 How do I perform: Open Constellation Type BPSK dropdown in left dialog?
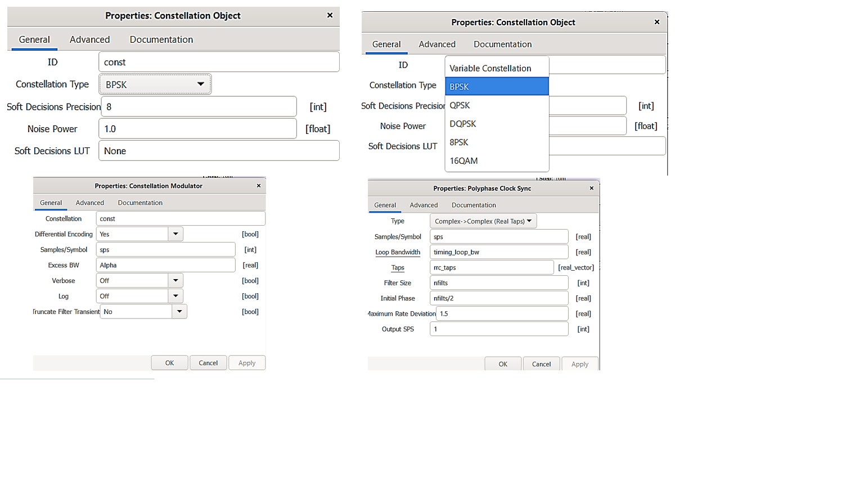pos(155,84)
